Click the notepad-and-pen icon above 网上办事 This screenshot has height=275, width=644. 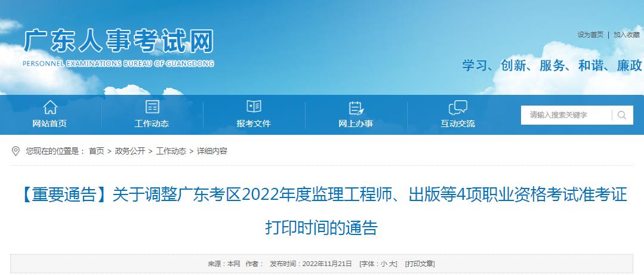(356, 107)
